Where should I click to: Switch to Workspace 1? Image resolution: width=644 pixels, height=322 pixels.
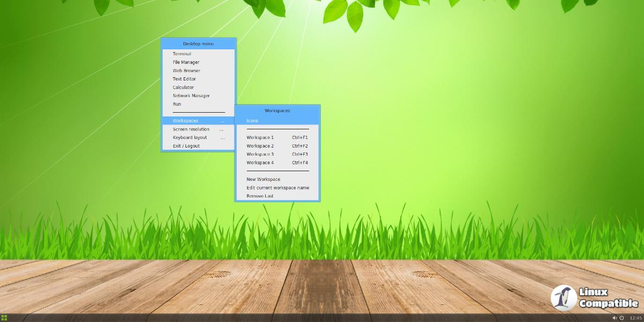[260, 137]
